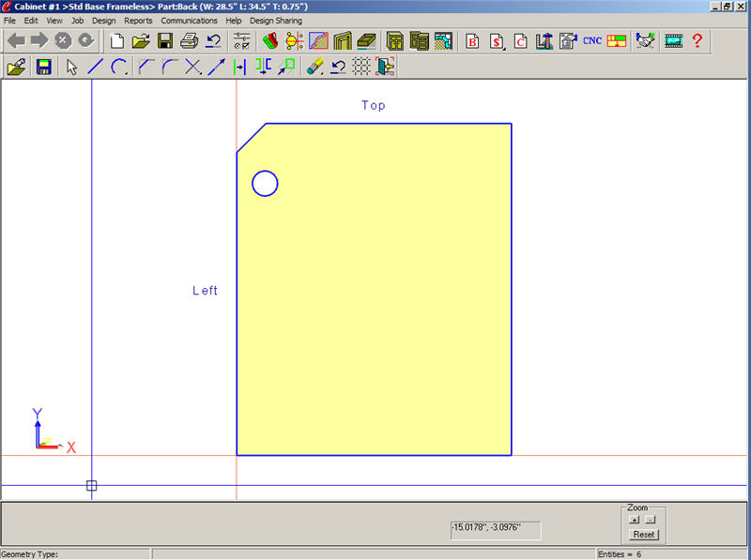Click the 'Entities = 6' status text

pos(620,554)
